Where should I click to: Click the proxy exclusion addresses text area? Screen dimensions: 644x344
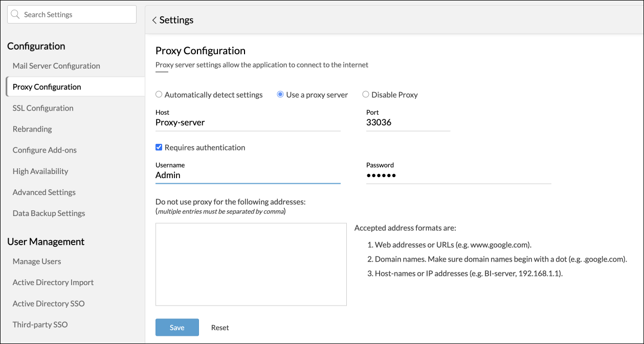tap(251, 264)
